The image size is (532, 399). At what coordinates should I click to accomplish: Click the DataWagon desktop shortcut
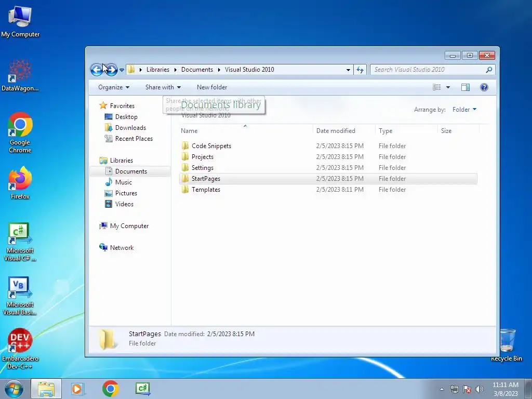coord(20,75)
